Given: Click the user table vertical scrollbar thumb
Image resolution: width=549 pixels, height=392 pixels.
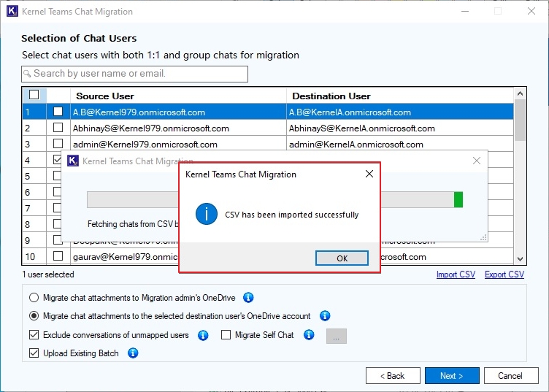Looking at the screenshot, I should (520, 120).
